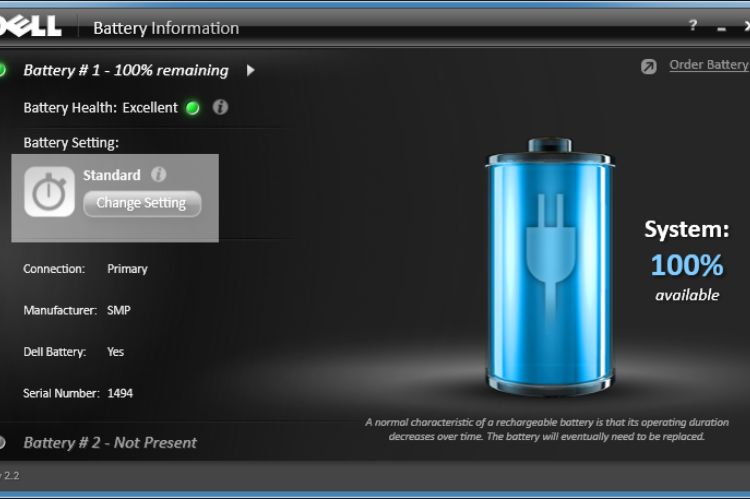Click the blue battery graphic
Screen dimensions: 750x499
pyautogui.click(x=549, y=266)
